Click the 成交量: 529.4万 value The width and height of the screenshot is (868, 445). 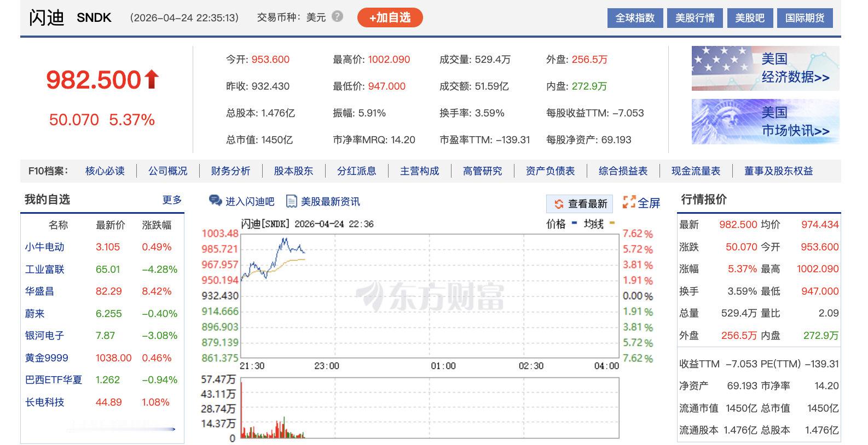click(x=493, y=60)
